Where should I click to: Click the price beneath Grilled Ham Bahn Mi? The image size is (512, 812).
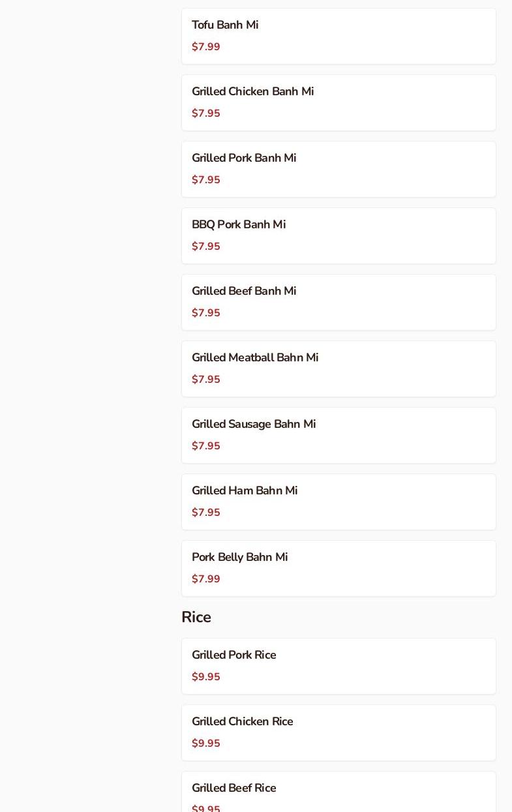pyautogui.click(x=206, y=513)
